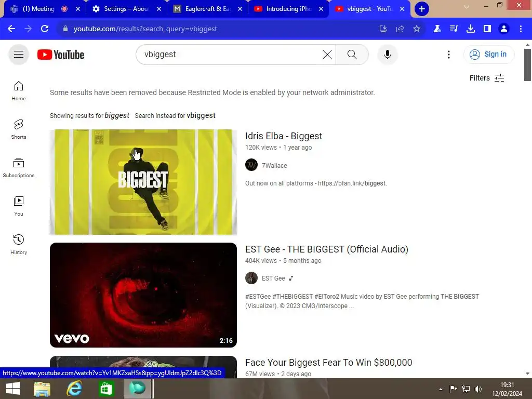Open the Windows Start button
The height and width of the screenshot is (399, 532).
pos(13,389)
